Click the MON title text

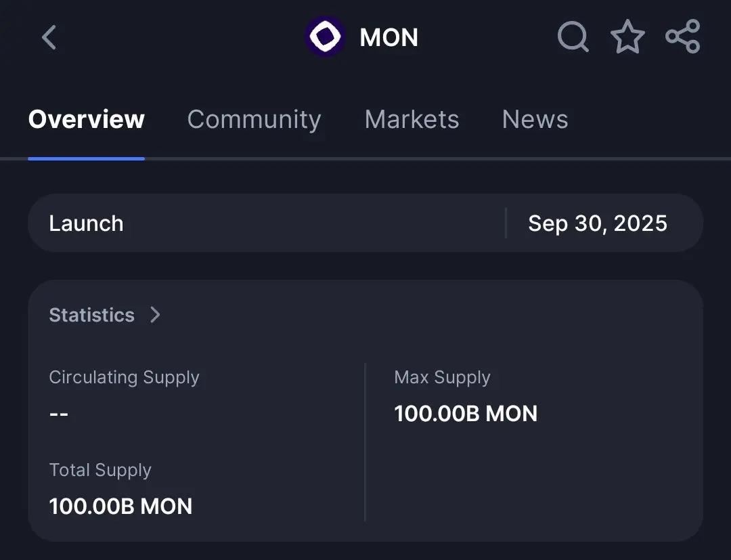point(389,37)
